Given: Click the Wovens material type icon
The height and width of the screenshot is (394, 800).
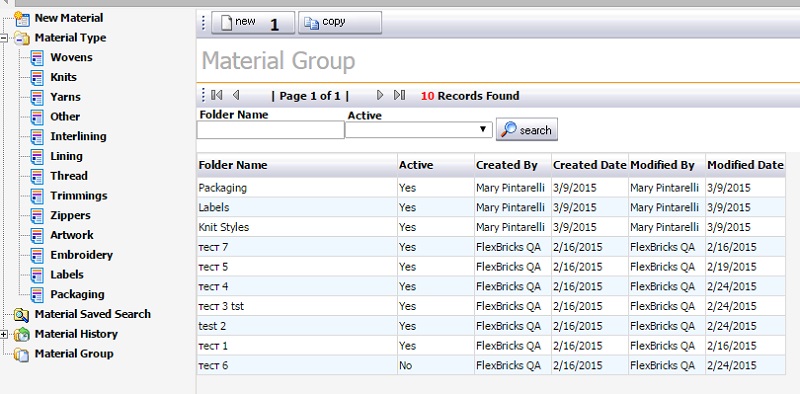Looking at the screenshot, I should pos(37,58).
